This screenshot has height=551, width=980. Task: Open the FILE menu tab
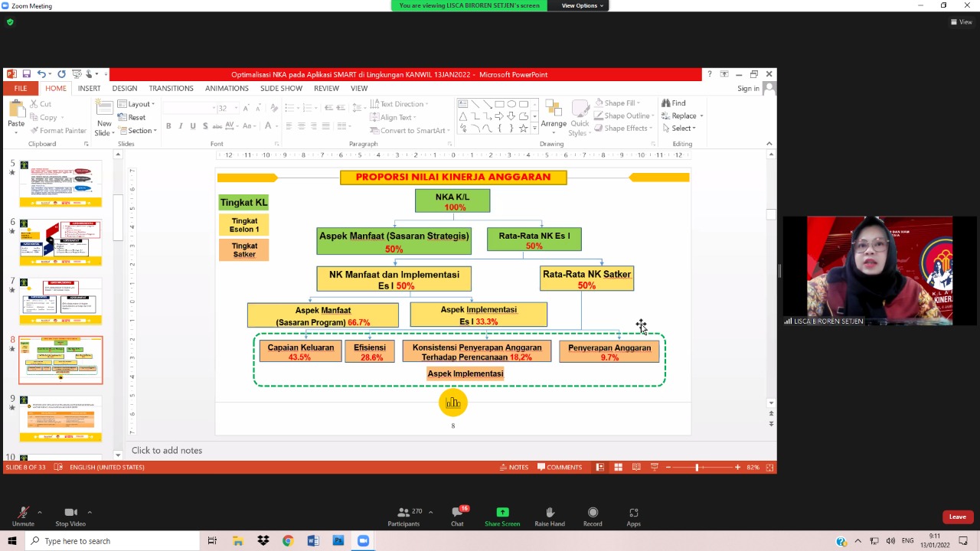click(20, 88)
